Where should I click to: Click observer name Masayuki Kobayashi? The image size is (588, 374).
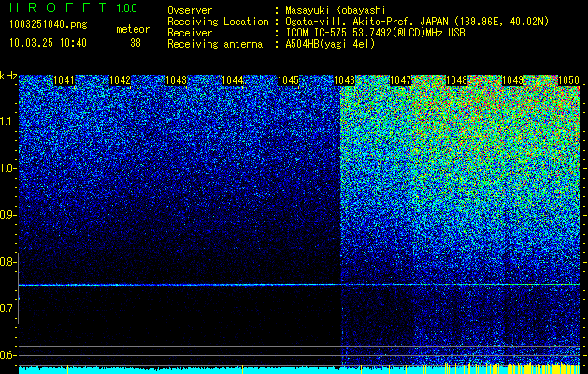[x=336, y=10]
